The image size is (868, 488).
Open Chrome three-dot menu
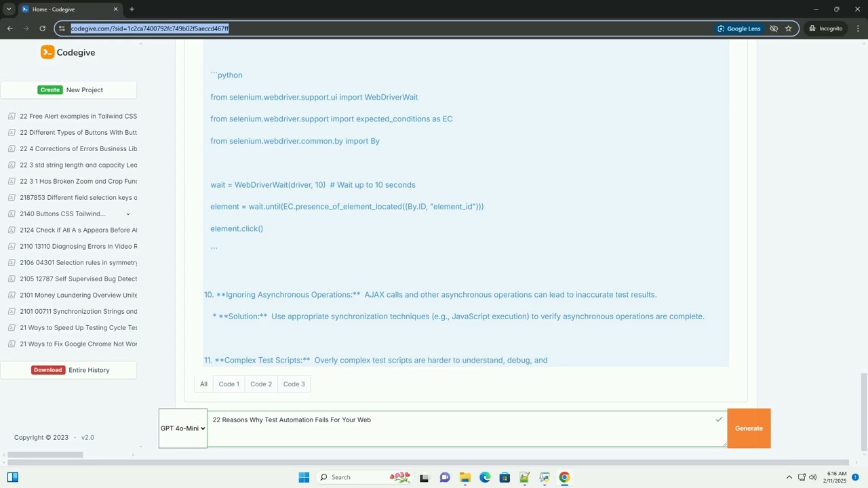858,28
